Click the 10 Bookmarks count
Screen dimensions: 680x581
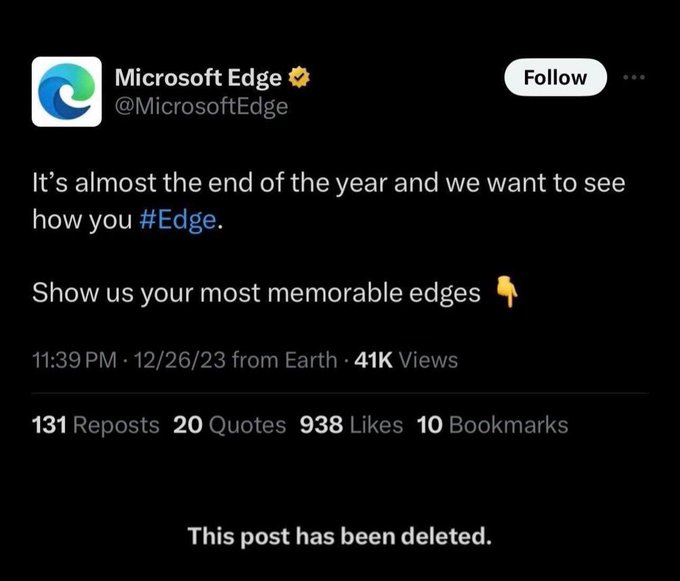click(491, 425)
